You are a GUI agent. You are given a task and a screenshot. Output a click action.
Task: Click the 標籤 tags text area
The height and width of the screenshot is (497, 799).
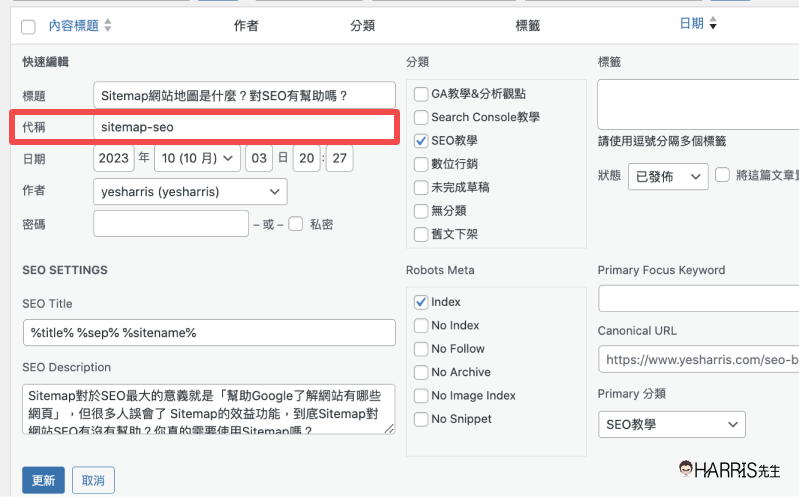coord(699,104)
